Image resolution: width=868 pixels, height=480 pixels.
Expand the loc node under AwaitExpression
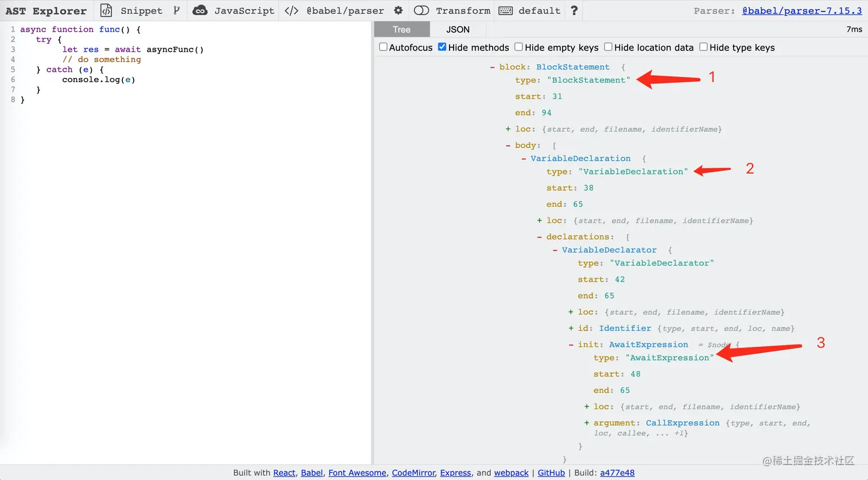(x=587, y=407)
